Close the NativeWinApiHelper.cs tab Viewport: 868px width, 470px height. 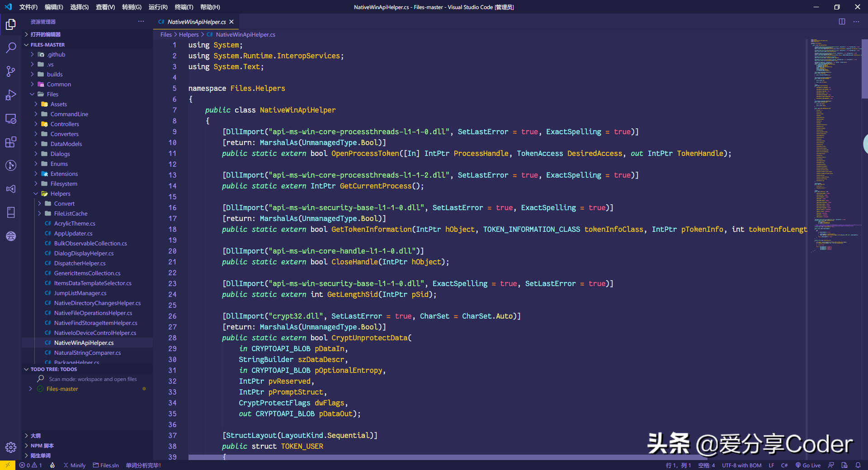[231, 22]
